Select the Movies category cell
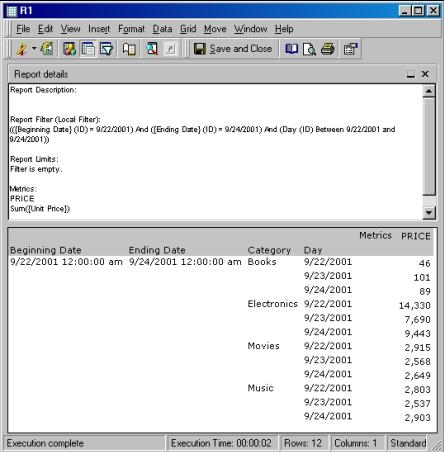The height and width of the screenshot is (452, 444). pos(263,346)
